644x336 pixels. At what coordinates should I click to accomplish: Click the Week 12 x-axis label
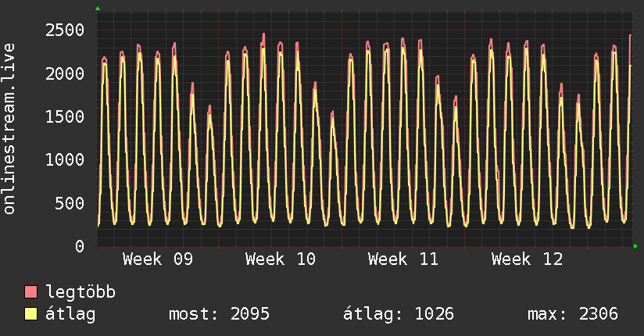[x=527, y=259]
